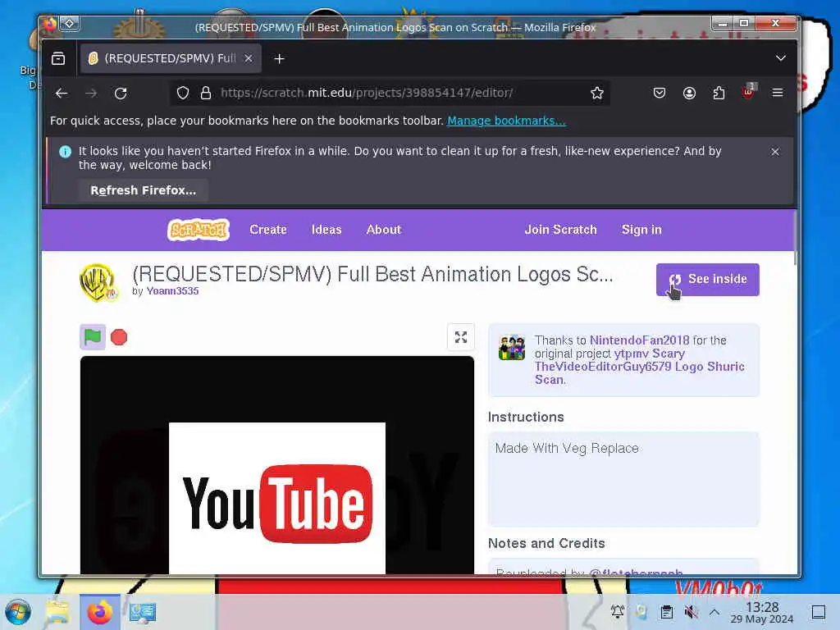Expand the list all tabs chevron

[x=781, y=58]
